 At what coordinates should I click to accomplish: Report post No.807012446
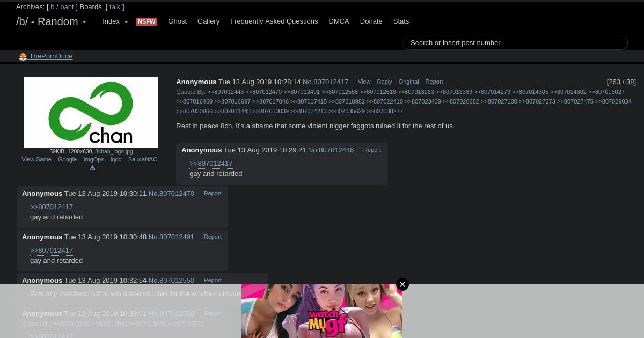click(372, 150)
